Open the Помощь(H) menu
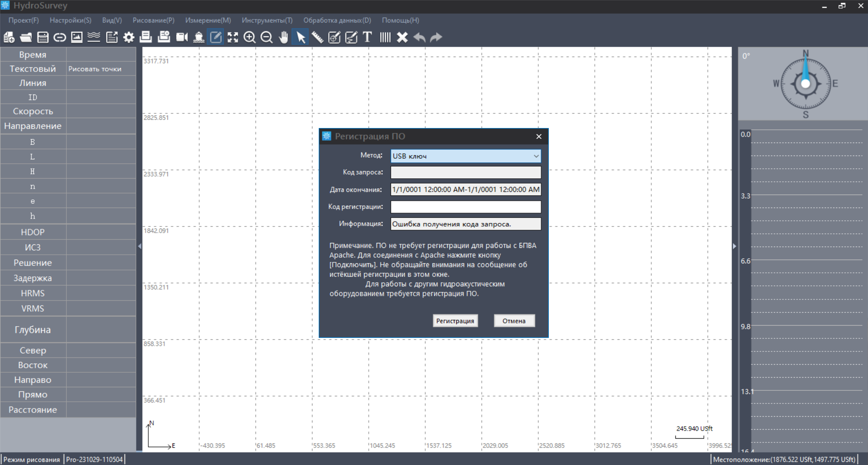This screenshot has height=465, width=868. click(401, 20)
